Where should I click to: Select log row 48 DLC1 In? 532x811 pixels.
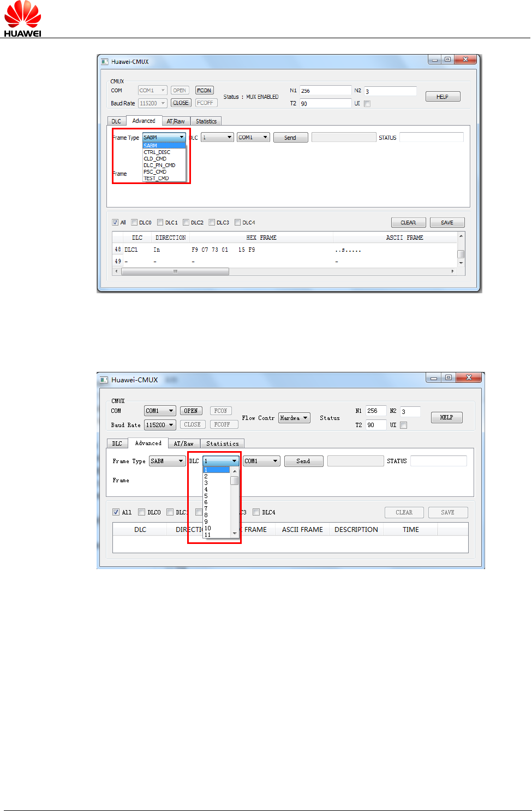(284, 250)
